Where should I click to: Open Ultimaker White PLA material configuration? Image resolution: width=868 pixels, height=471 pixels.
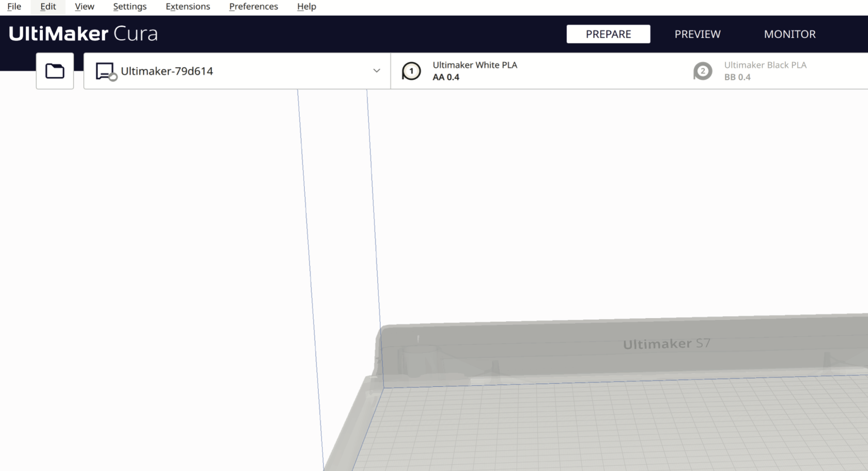475,65
